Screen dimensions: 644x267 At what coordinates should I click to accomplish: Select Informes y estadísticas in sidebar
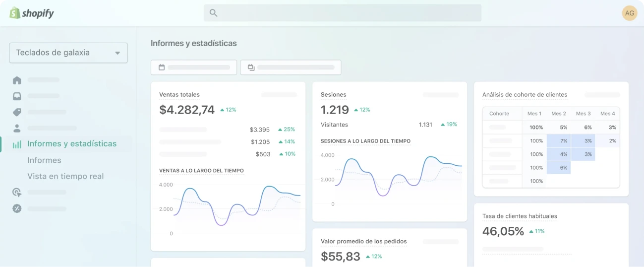(72, 144)
